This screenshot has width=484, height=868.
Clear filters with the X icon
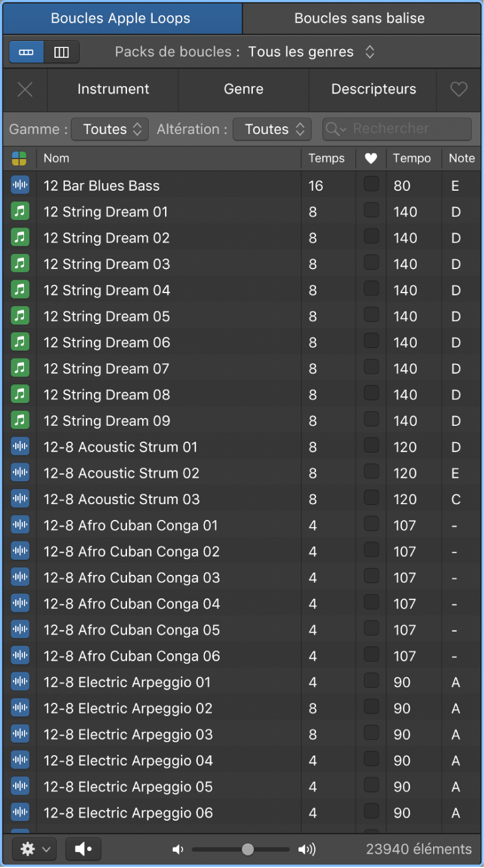(x=25, y=89)
